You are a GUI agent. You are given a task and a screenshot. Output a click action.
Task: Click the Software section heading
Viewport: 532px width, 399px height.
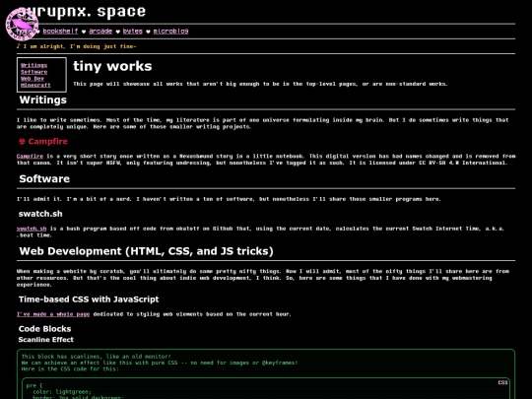click(44, 178)
